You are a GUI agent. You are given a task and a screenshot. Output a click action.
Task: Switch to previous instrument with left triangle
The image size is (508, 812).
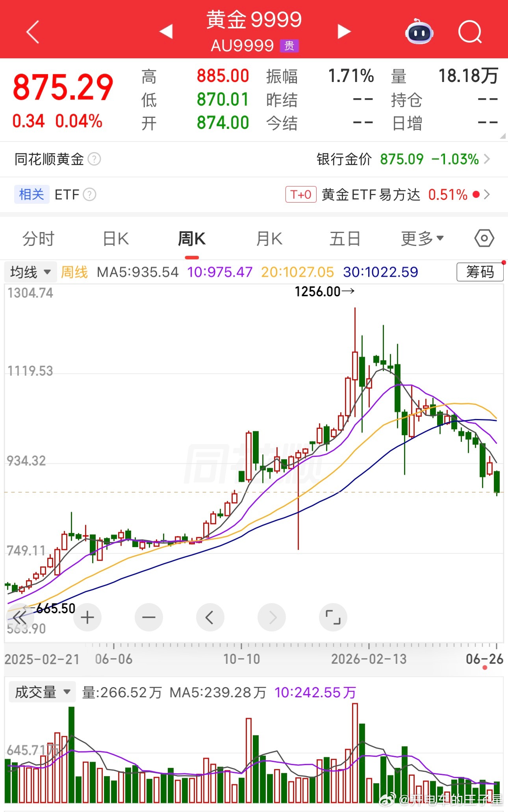pos(166,32)
